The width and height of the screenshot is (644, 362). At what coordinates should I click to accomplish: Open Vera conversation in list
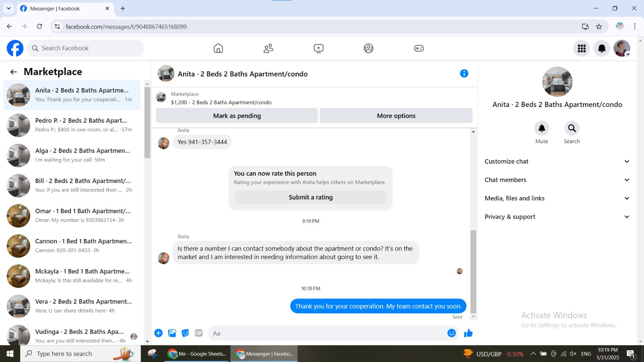pos(72,306)
